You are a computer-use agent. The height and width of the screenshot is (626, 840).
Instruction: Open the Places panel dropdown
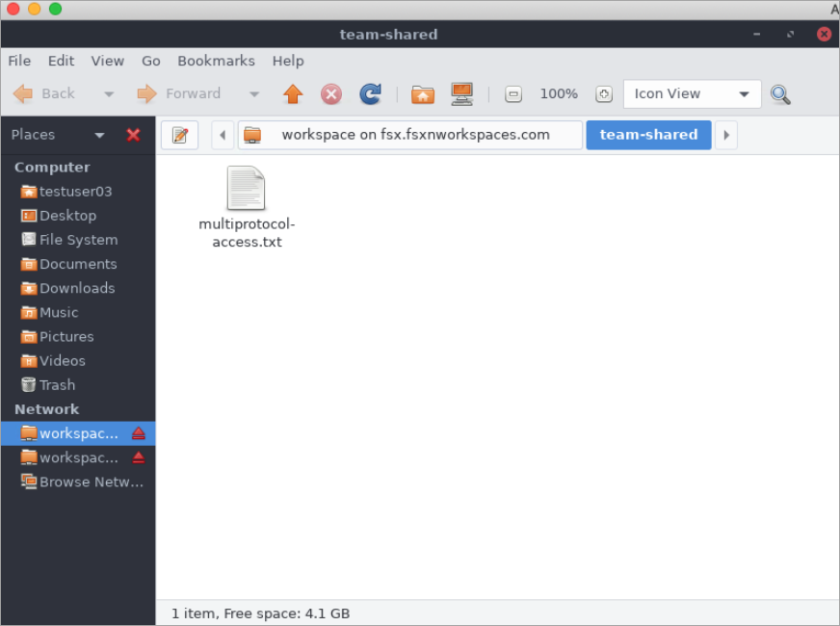click(99, 134)
